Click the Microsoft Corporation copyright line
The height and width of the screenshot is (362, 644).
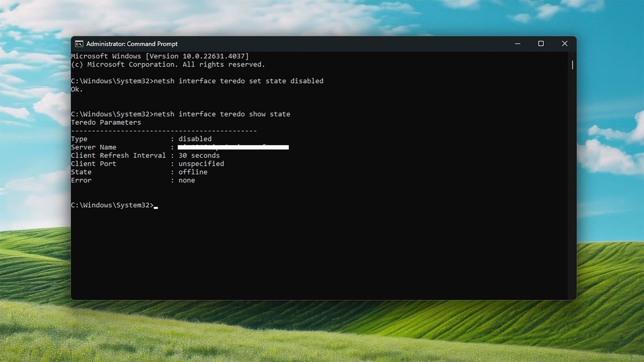coord(168,64)
